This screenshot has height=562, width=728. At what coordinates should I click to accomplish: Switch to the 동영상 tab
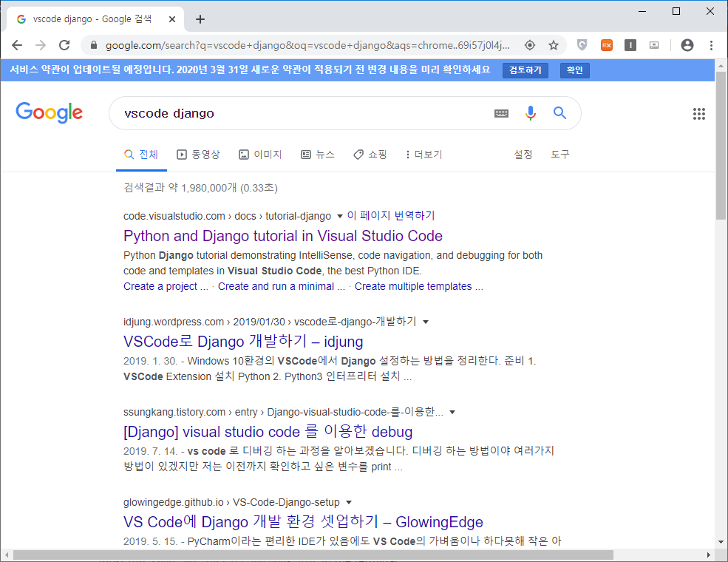tap(198, 155)
